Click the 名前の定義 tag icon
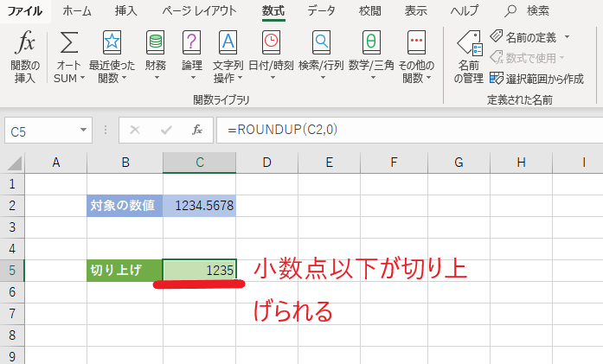 coord(497,36)
